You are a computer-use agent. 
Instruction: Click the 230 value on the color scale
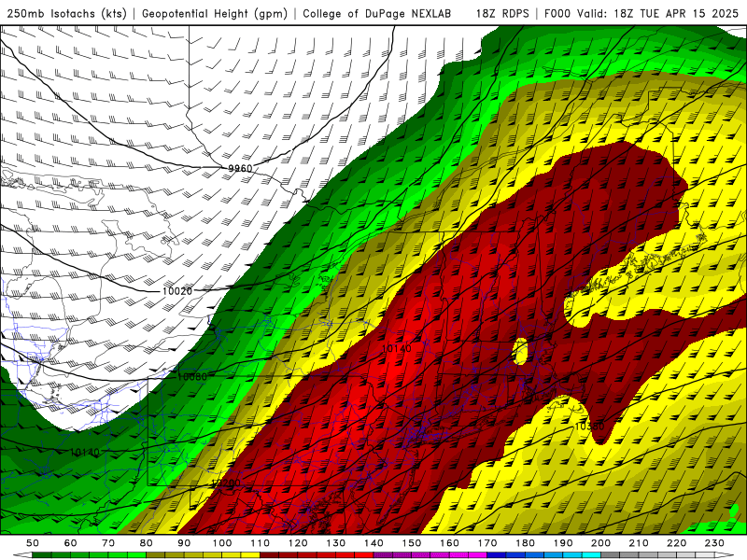pyautogui.click(x=714, y=543)
